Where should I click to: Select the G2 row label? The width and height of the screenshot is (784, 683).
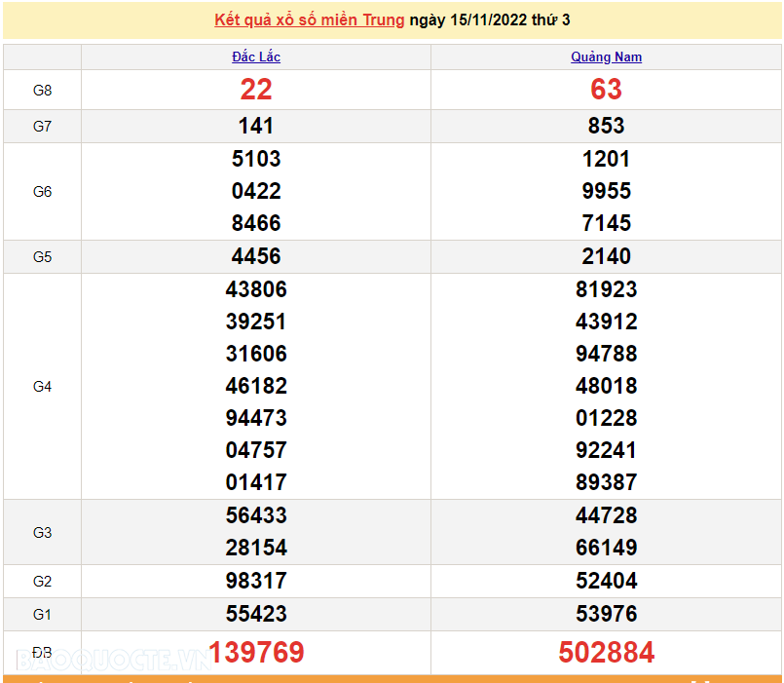click(x=41, y=581)
